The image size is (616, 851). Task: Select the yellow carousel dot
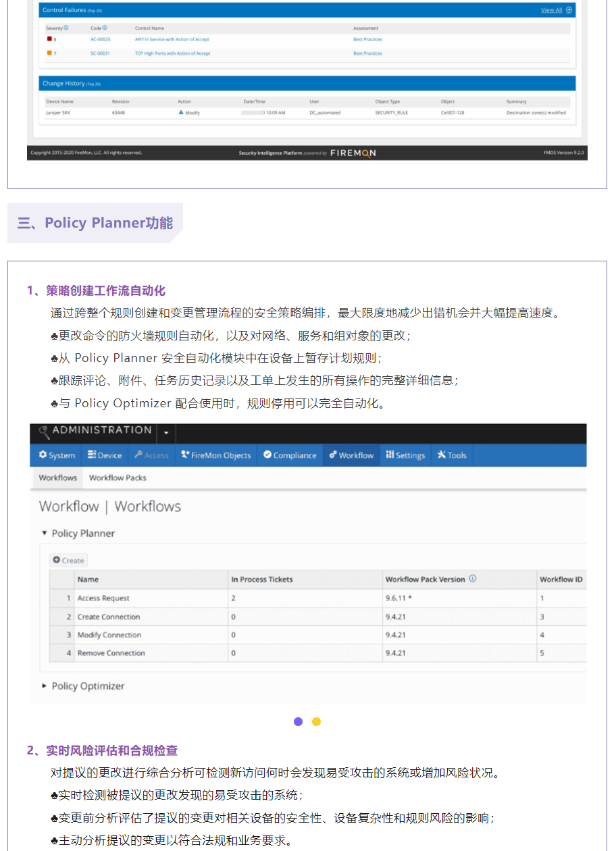tap(316, 721)
